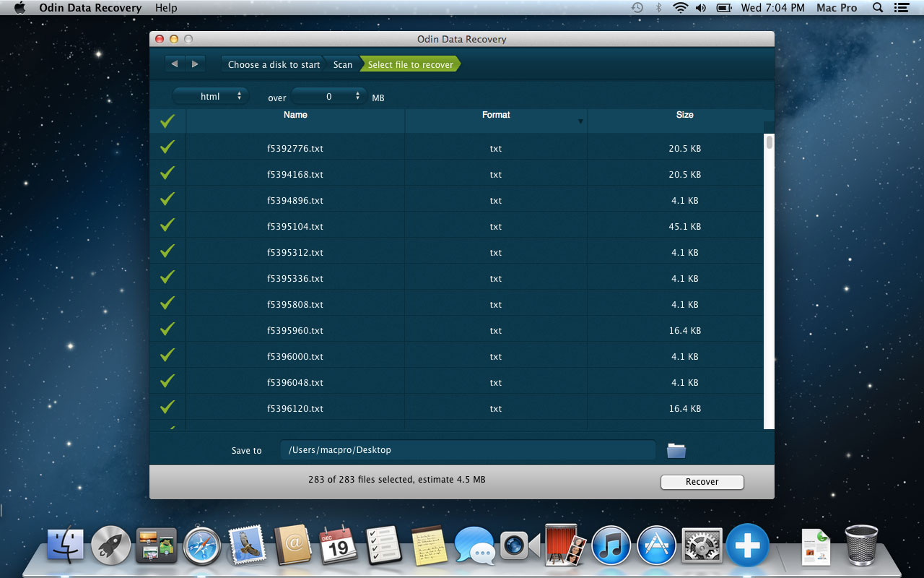Click the file list vertical scrollbar thumb
The image size is (924, 578).
pyautogui.click(x=770, y=142)
